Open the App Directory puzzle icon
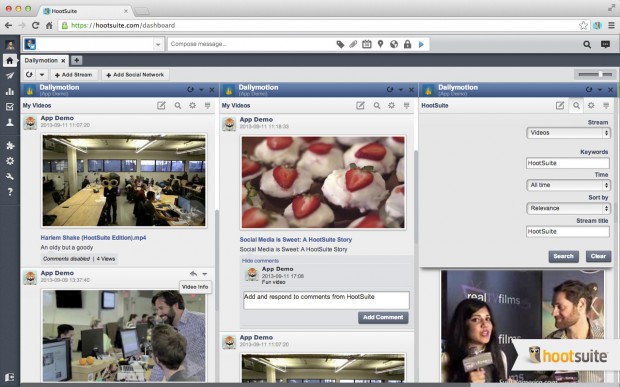This screenshot has width=620, height=387. [x=9, y=145]
